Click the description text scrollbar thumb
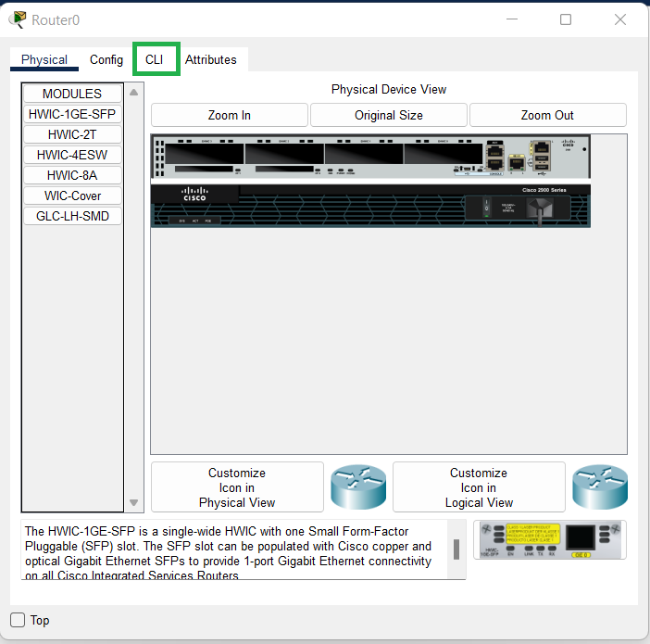The image size is (650, 644). (456, 549)
